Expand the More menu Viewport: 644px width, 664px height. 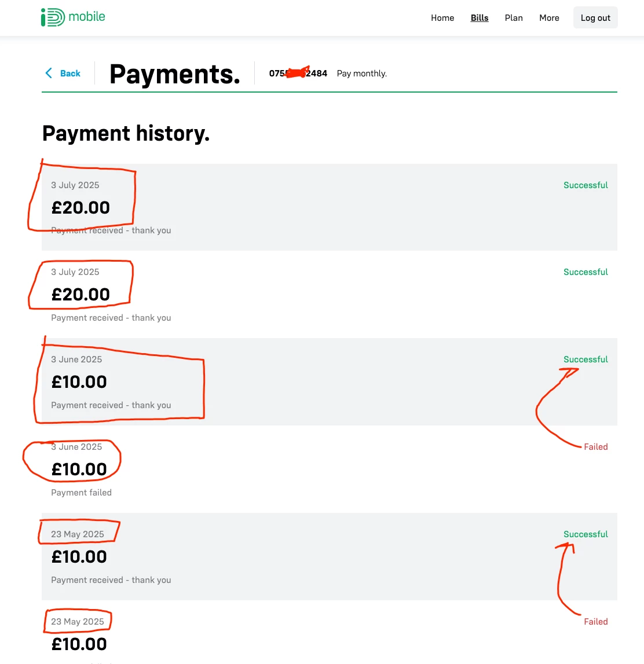[549, 18]
